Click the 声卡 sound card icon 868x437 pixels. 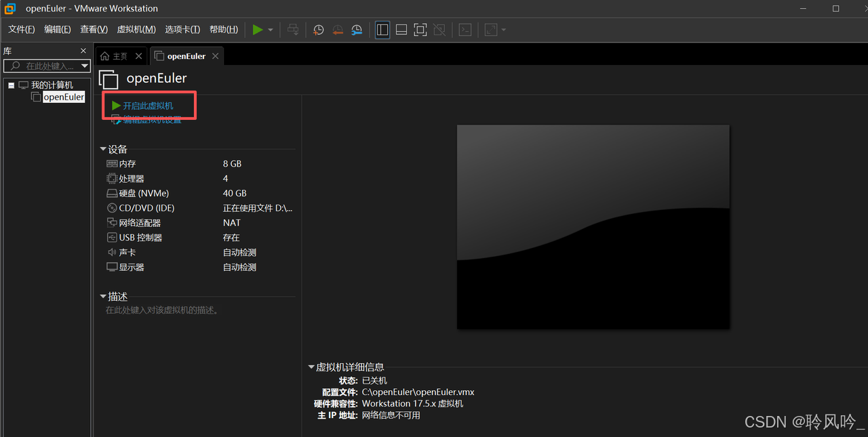pos(112,252)
